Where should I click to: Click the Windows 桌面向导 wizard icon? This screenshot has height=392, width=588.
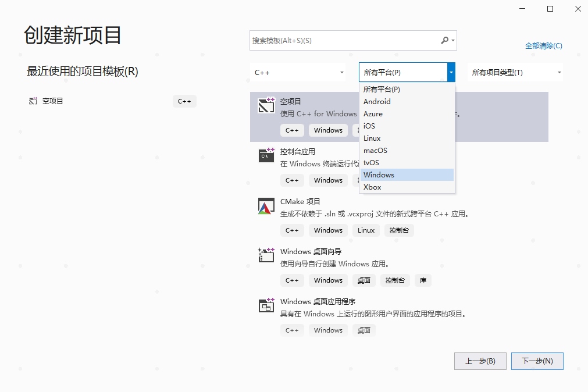[x=266, y=255]
